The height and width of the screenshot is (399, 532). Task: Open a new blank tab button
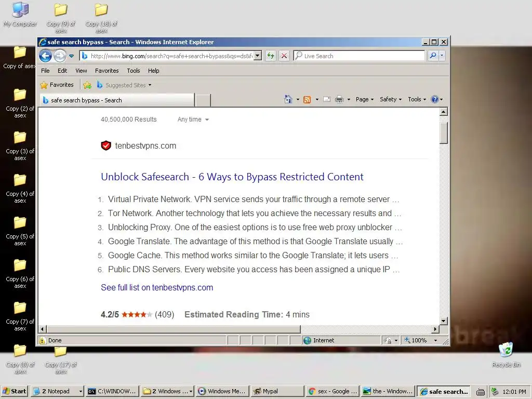203,101
